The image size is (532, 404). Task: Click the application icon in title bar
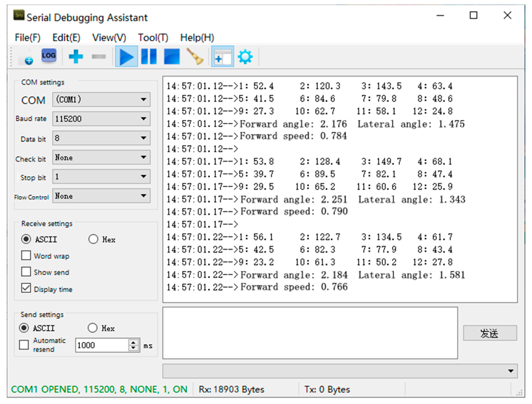(19, 15)
